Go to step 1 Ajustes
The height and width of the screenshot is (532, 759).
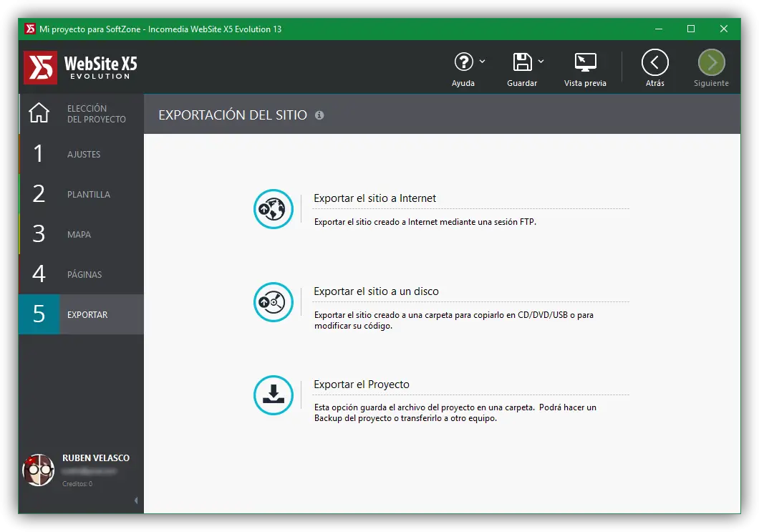82,154
